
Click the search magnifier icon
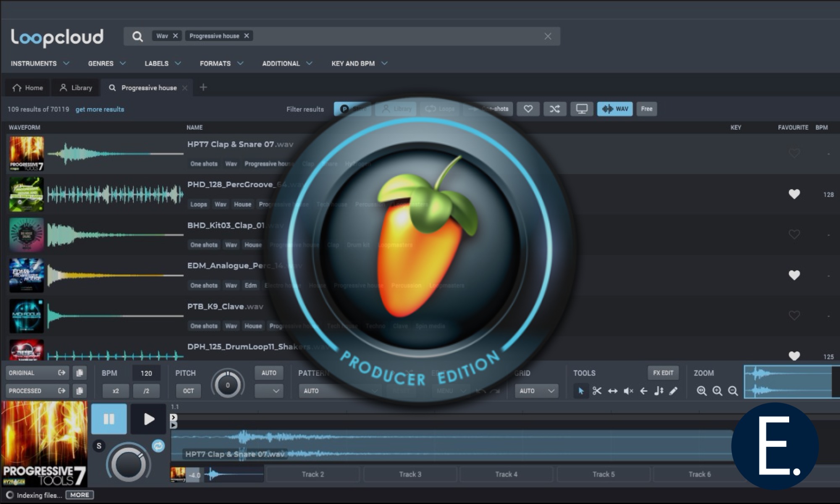[137, 37]
